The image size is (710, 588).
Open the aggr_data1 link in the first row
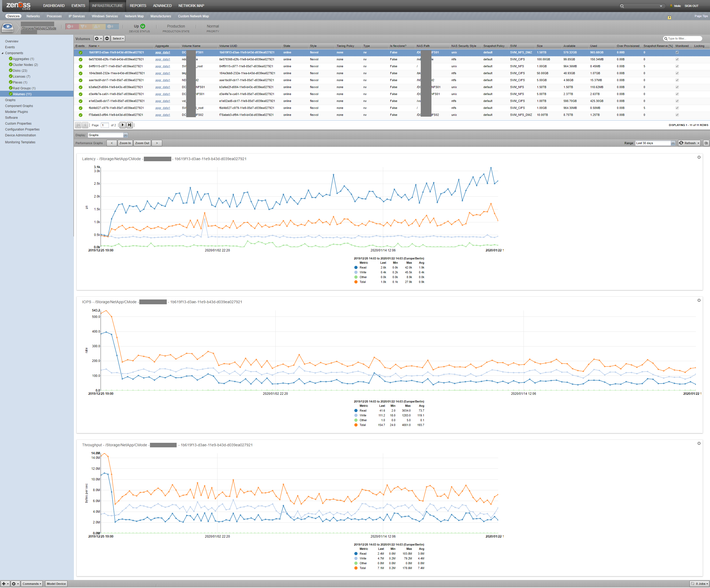(162, 52)
